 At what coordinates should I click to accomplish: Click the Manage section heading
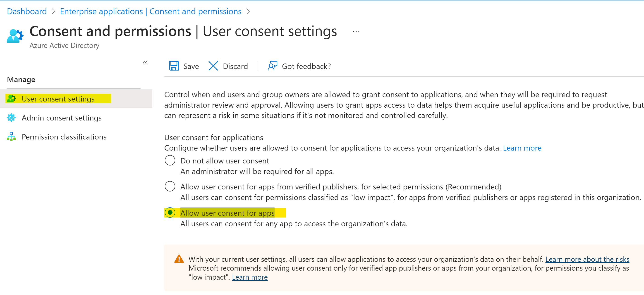click(21, 80)
